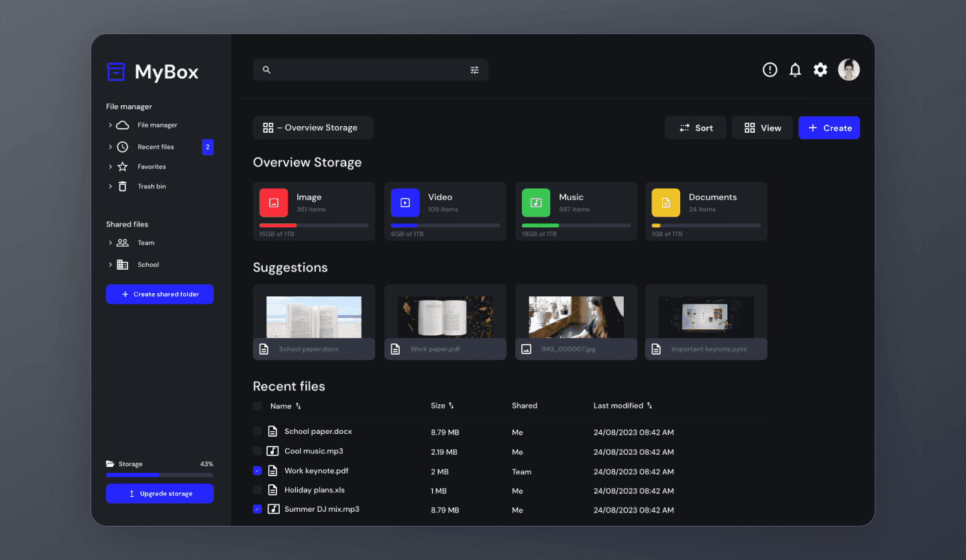Click Create shared folder button
The image size is (966, 560).
tap(160, 294)
